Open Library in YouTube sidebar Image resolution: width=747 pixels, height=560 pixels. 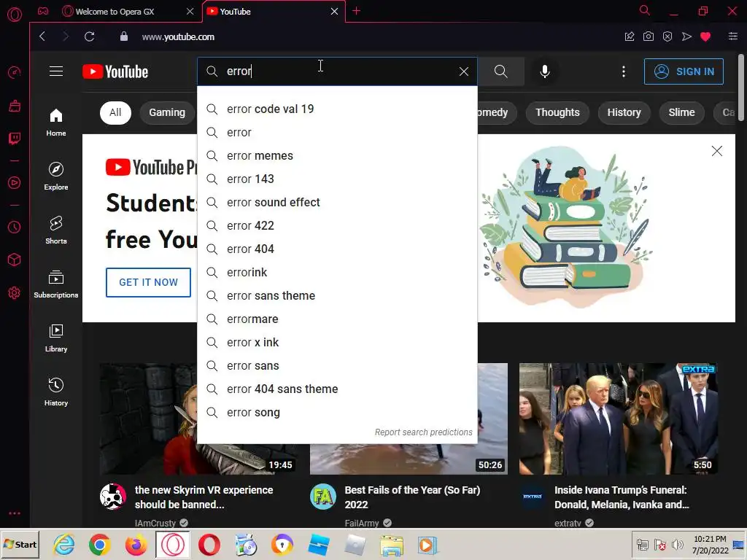click(x=56, y=338)
